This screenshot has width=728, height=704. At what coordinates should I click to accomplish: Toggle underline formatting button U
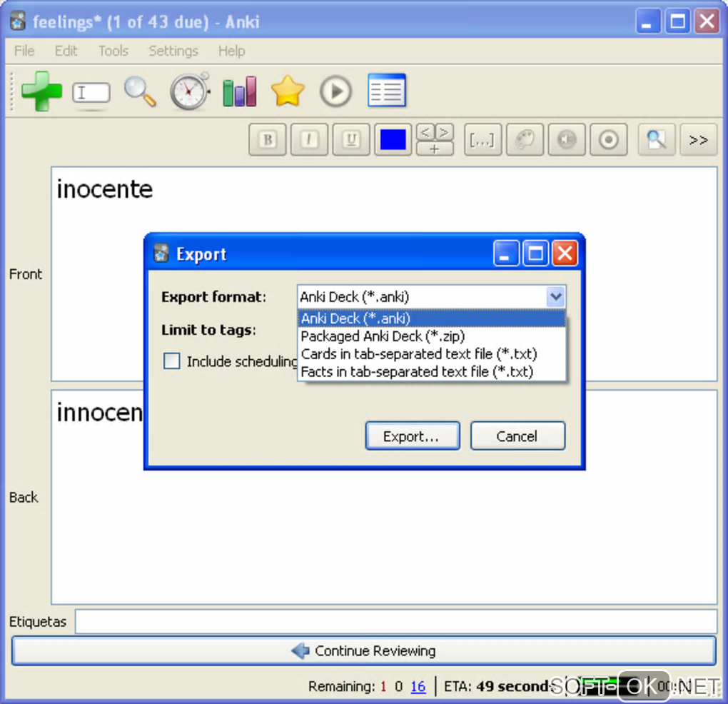pos(351,140)
